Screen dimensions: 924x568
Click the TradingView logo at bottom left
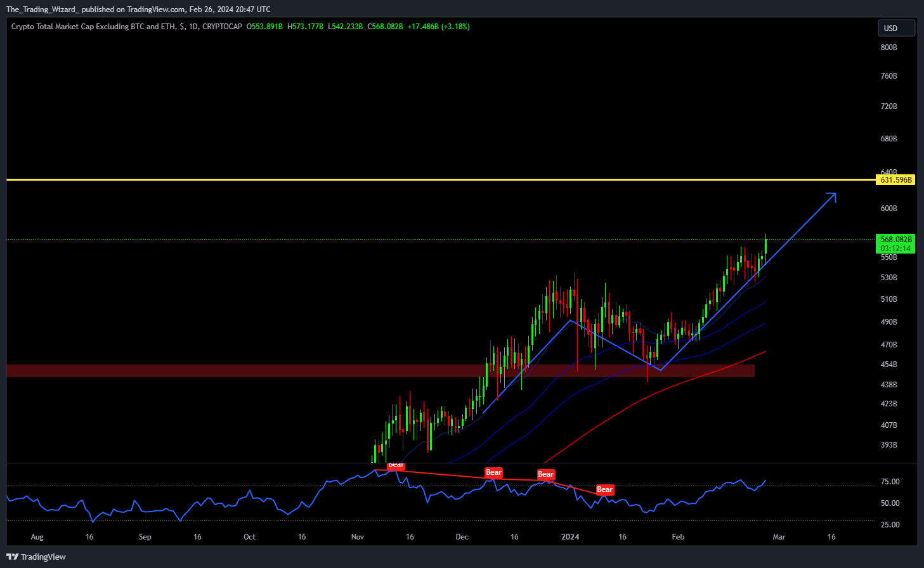coord(36,557)
